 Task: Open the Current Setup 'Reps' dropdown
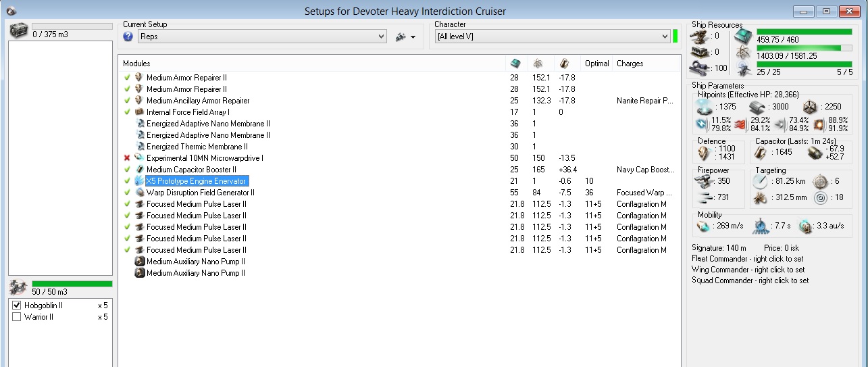tap(262, 36)
